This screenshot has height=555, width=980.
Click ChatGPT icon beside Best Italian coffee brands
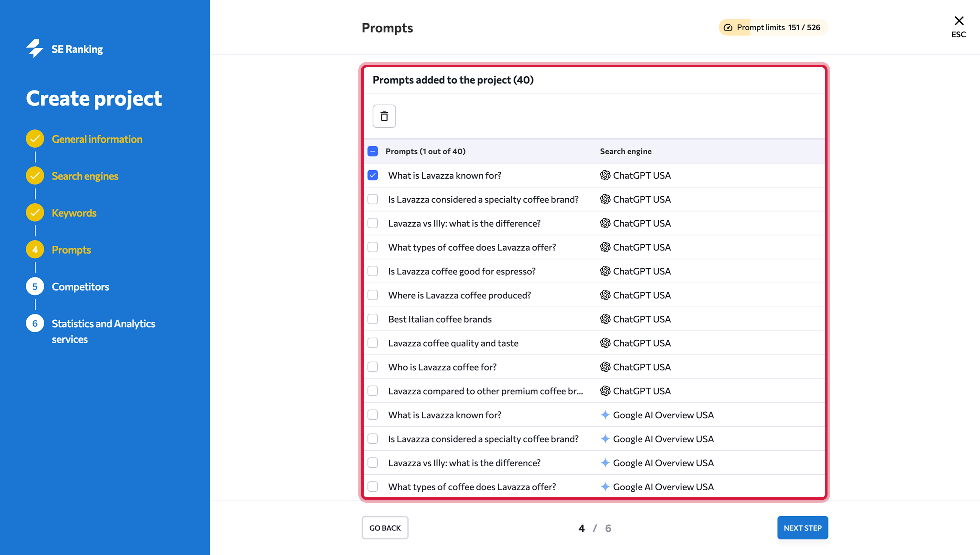[605, 319]
